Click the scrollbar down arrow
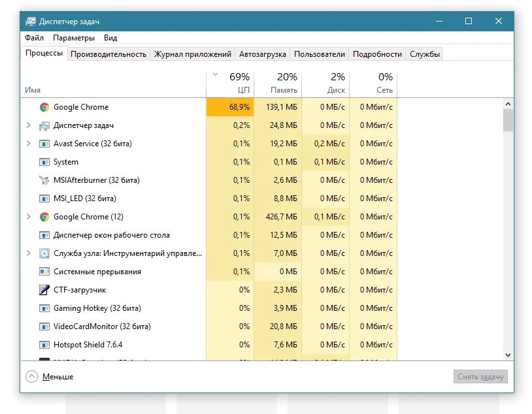The image size is (532, 414). click(x=508, y=355)
